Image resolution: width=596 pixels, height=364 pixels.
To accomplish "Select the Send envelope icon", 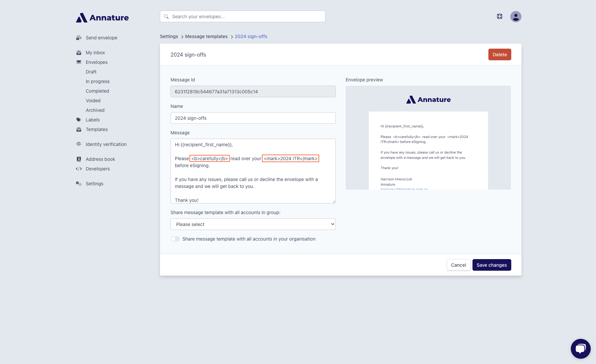I will point(79,38).
